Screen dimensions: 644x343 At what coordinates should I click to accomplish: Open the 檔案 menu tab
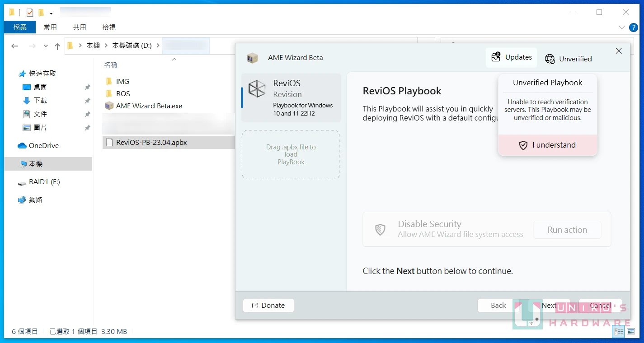coord(20,28)
